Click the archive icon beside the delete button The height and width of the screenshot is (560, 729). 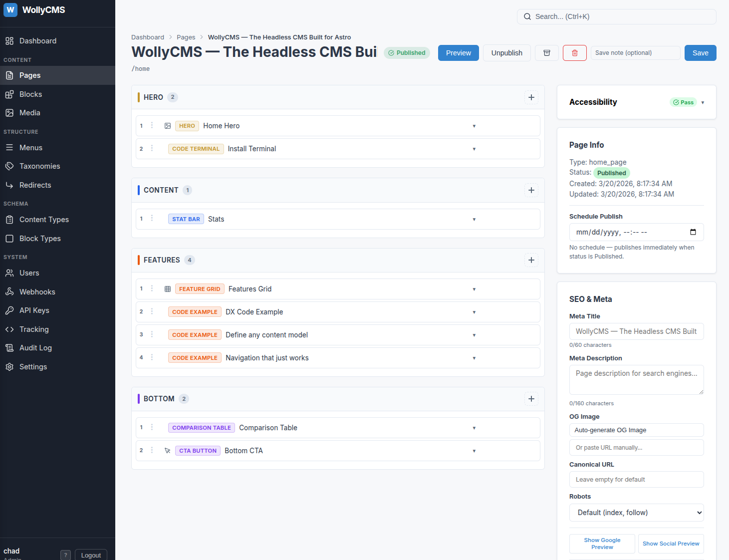[546, 52]
